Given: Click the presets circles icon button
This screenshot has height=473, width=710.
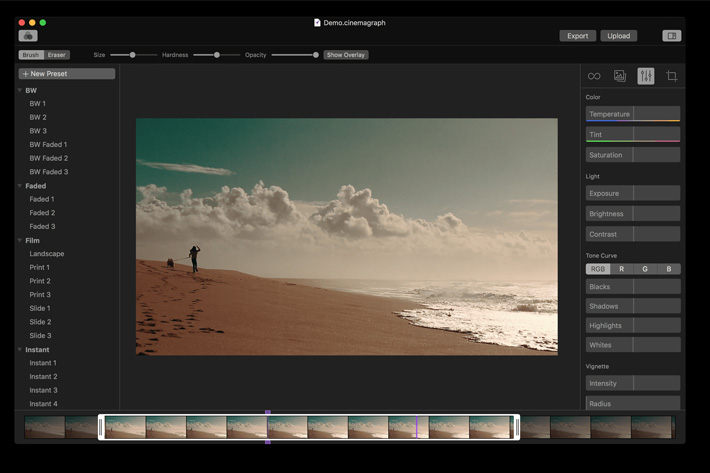Looking at the screenshot, I should coord(28,36).
